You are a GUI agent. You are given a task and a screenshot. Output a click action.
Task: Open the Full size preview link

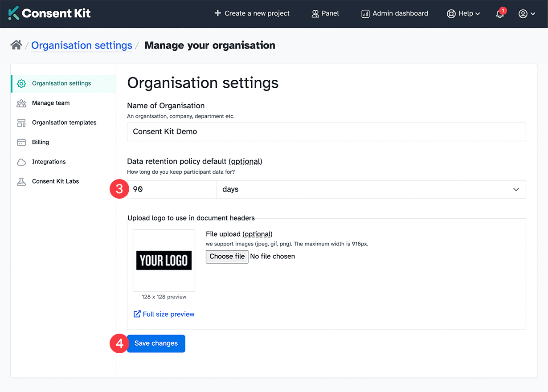click(x=164, y=314)
